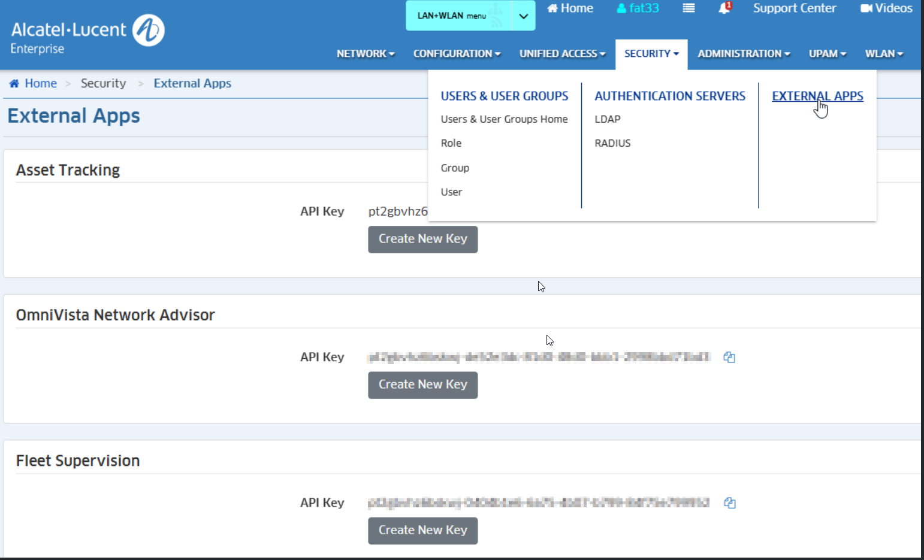Open the notification bell alerts
The height and width of the screenshot is (560, 924).
[x=724, y=8]
